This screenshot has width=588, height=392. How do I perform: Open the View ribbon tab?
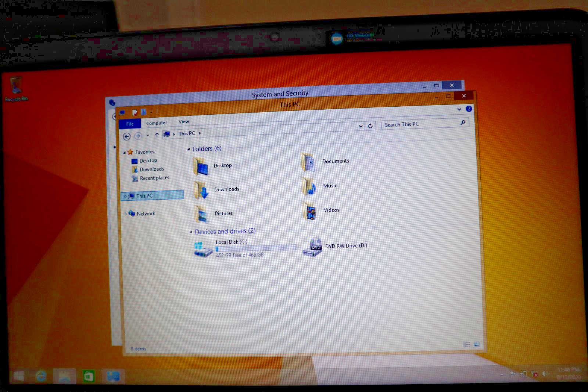(x=184, y=122)
